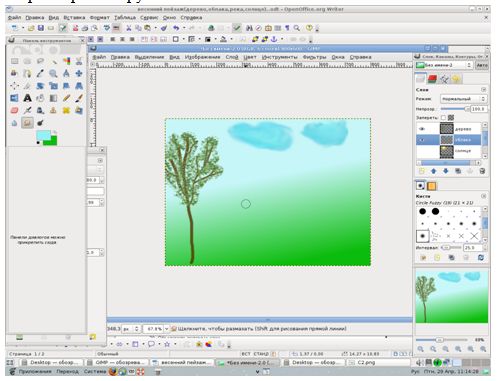Raise the layer with the up arrow button

[434, 171]
